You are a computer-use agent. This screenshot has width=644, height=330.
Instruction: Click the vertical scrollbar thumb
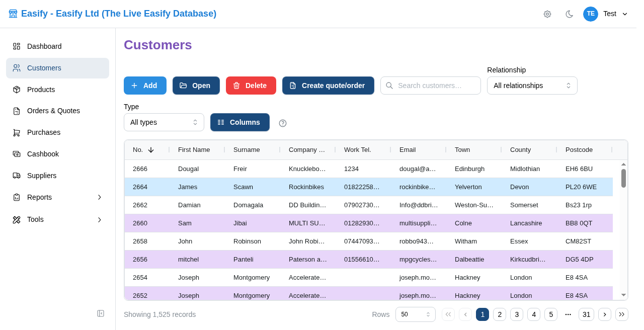pos(623,178)
